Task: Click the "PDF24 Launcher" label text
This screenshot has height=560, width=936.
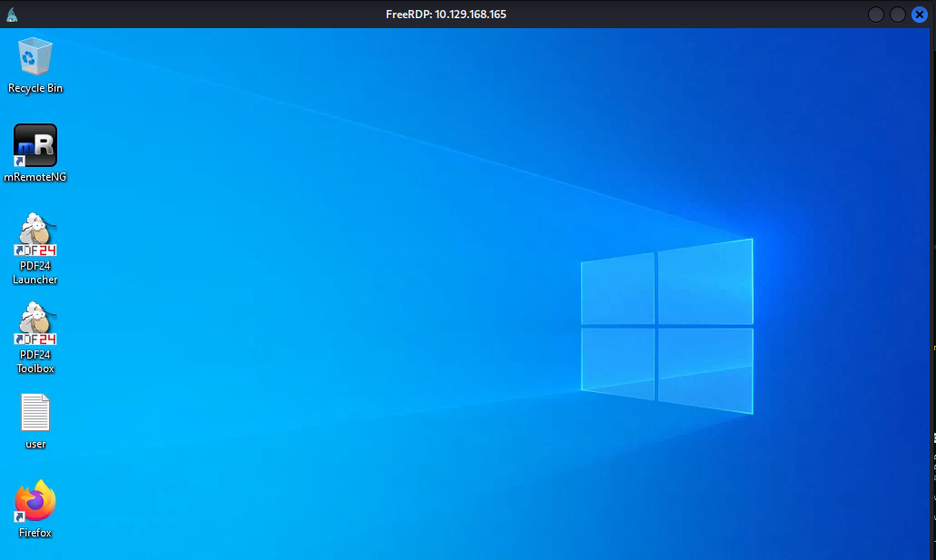Action: pos(35,273)
